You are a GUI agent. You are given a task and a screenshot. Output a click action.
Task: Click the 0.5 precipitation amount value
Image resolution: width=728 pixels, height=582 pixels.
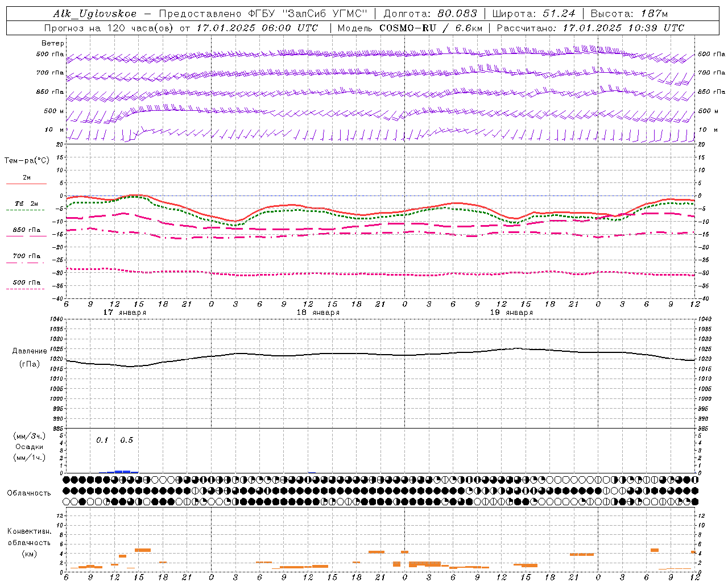pos(126,440)
